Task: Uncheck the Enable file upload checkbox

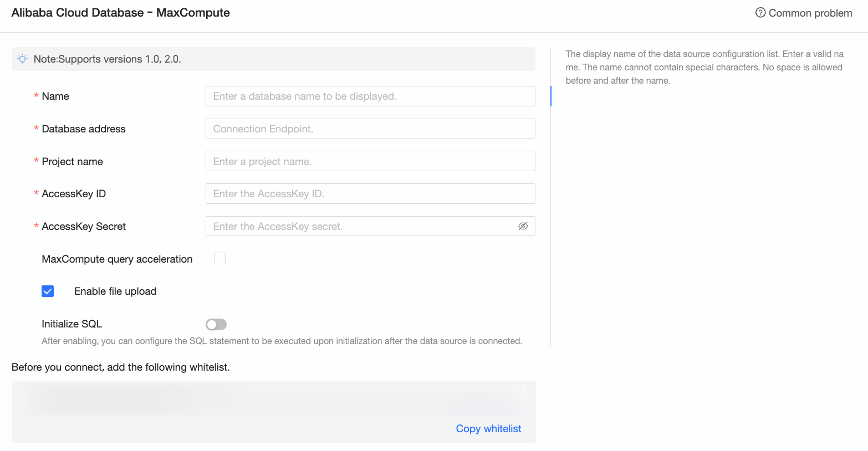Action: [x=48, y=291]
